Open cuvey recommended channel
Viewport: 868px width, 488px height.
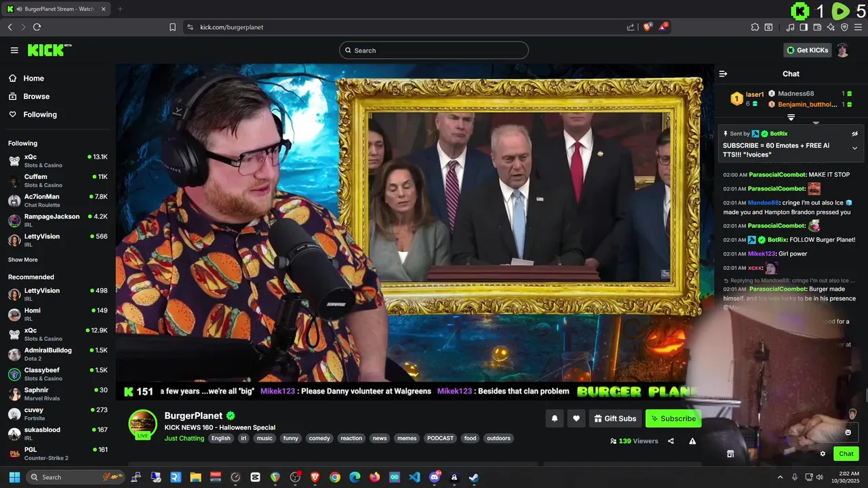pos(58,413)
